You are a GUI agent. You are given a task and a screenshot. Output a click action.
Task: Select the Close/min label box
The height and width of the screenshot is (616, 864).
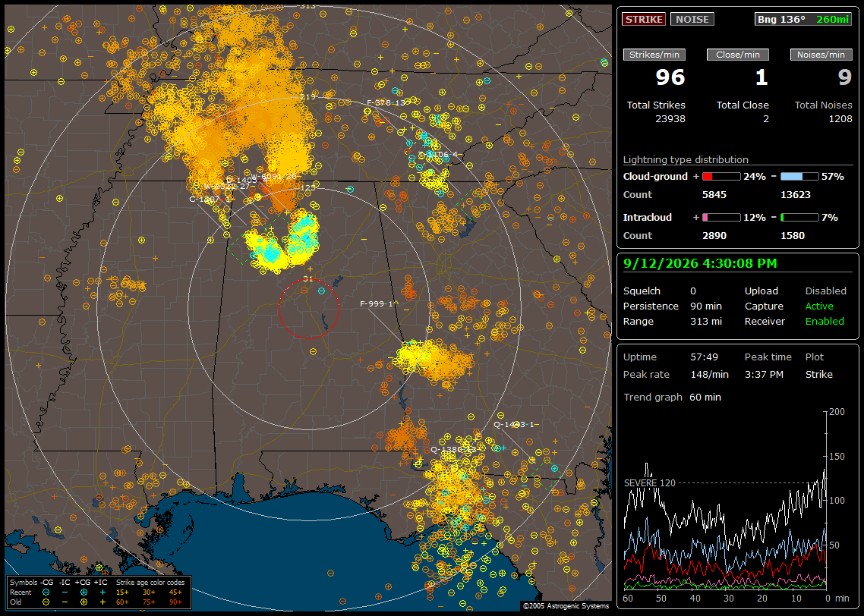point(738,55)
